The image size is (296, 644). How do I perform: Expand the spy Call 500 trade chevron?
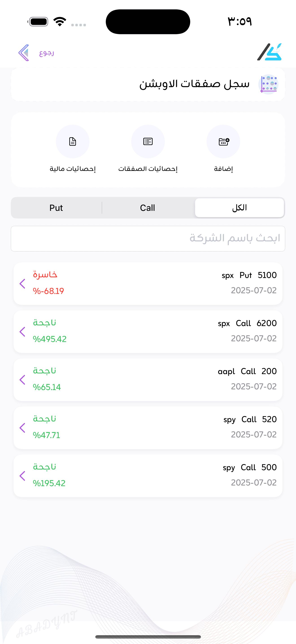click(22, 476)
